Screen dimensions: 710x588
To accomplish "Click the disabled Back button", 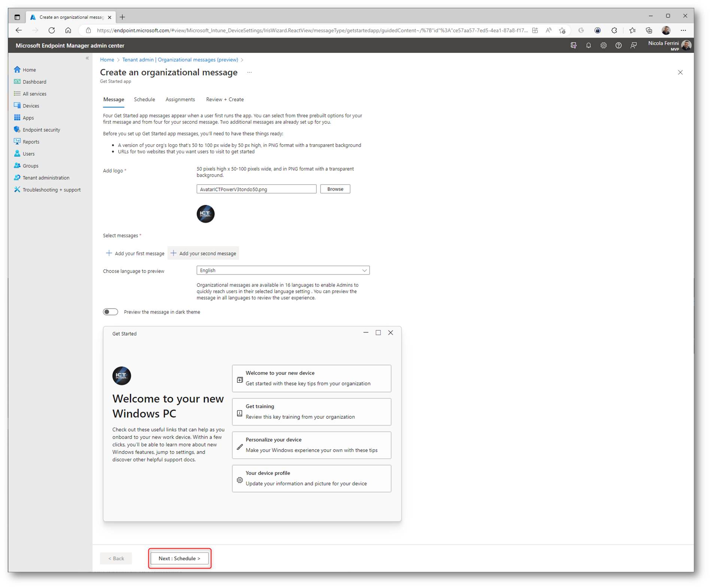I will (116, 558).
